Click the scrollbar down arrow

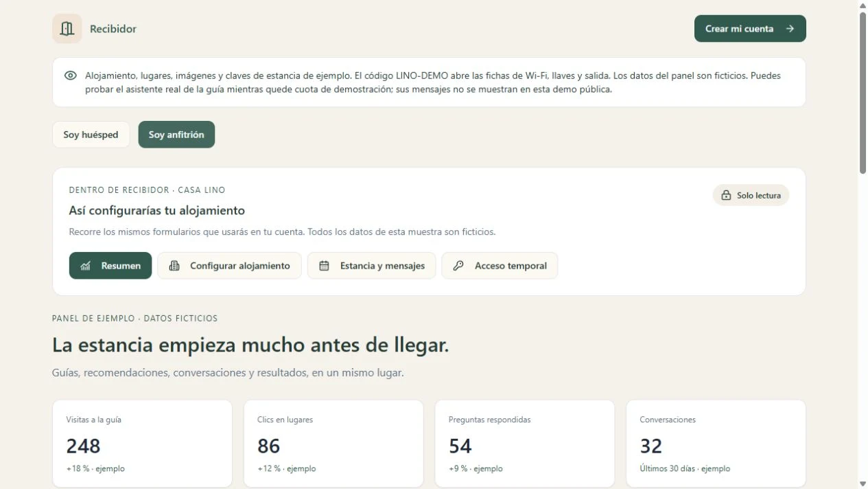coord(863,484)
